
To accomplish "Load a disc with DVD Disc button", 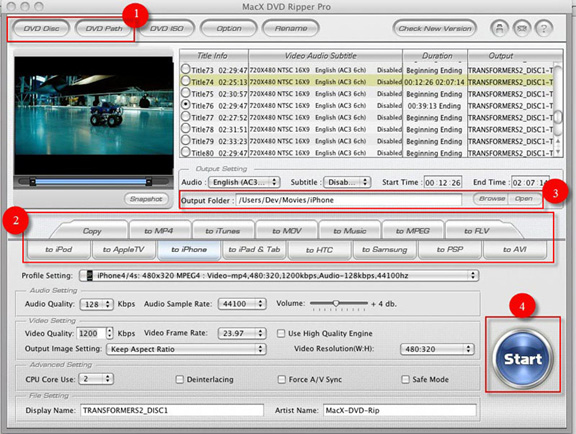I will click(41, 29).
